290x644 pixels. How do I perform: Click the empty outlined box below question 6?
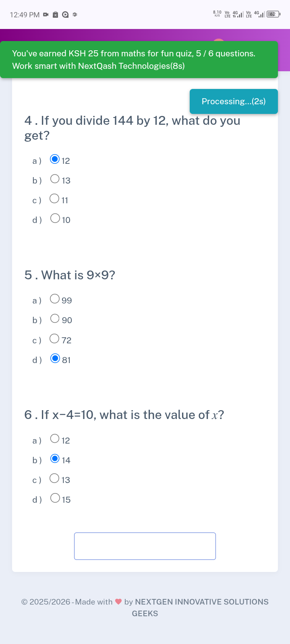point(145,546)
